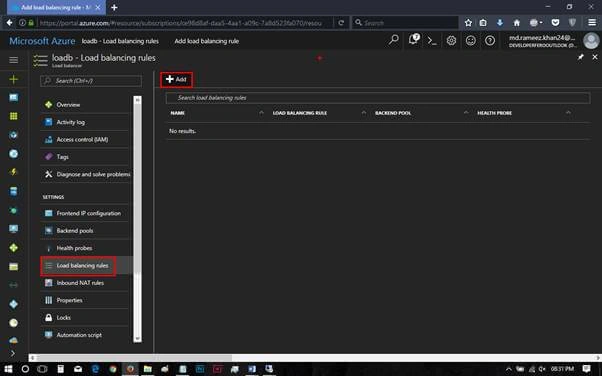This screenshot has height=376, width=602.
Task: Launch Cloud Shell from the top bar
Action: 432,41
